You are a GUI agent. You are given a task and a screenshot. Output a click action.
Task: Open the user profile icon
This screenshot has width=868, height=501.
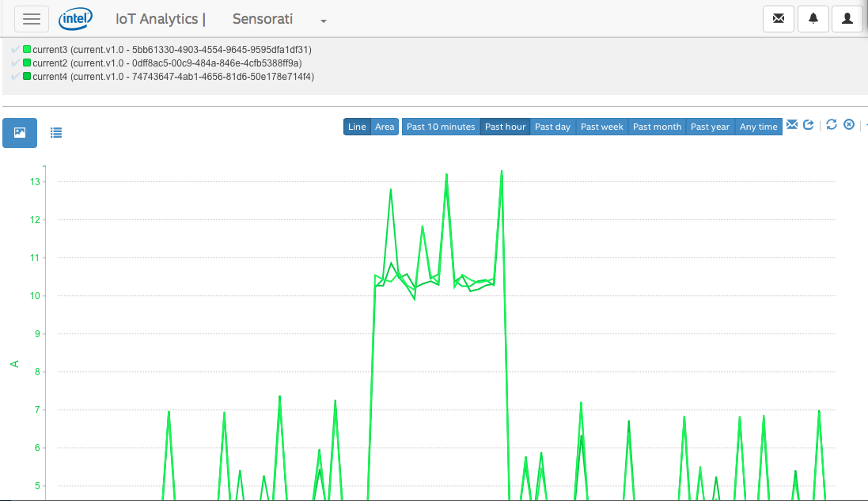pos(847,19)
